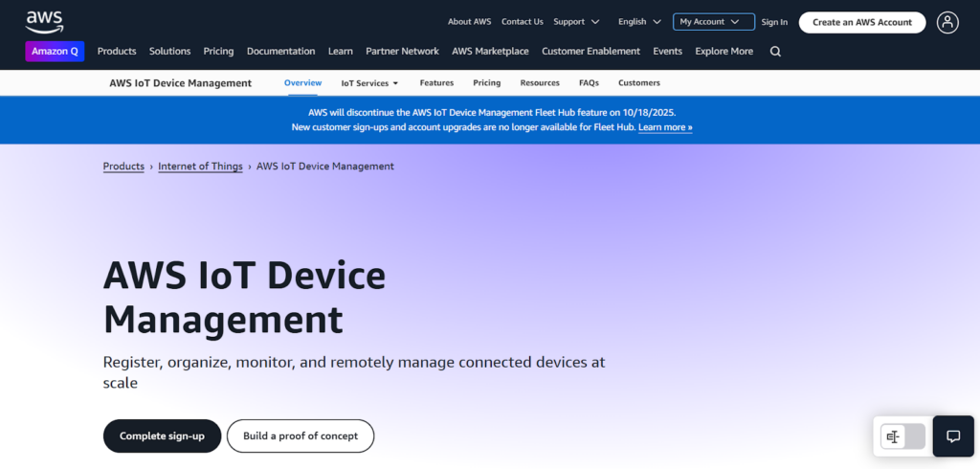Click the AWS logo in header
This screenshot has height=469, width=980.
point(44,22)
